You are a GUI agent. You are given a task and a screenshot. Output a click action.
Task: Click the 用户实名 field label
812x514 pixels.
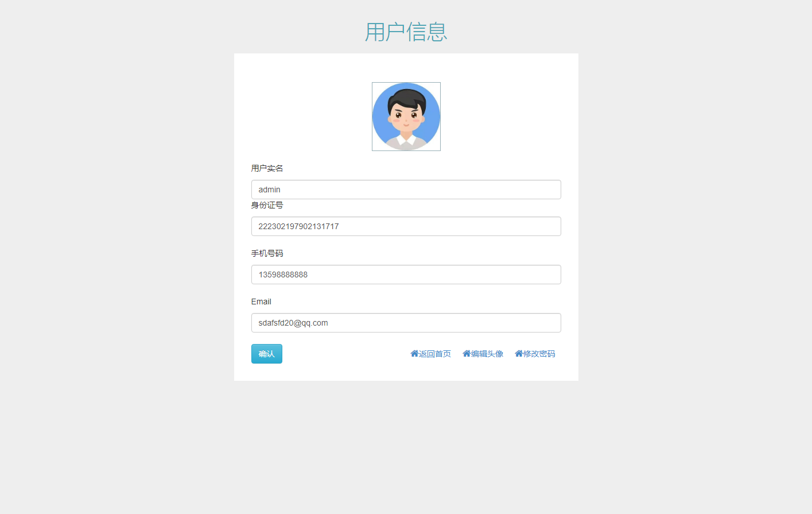coord(267,168)
